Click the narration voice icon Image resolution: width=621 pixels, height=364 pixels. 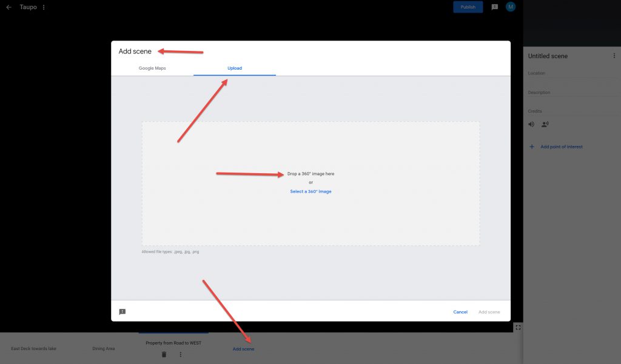coord(545,124)
